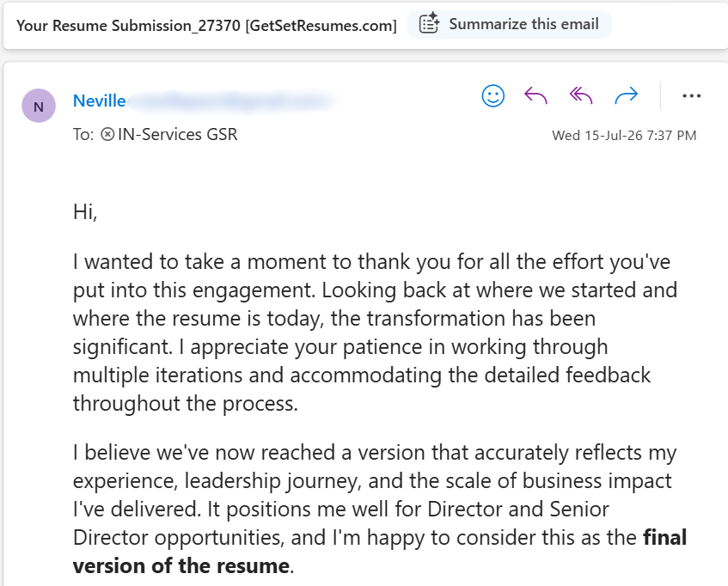Reply to Neville using the reply arrow
The height and width of the screenshot is (586, 728).
535,96
